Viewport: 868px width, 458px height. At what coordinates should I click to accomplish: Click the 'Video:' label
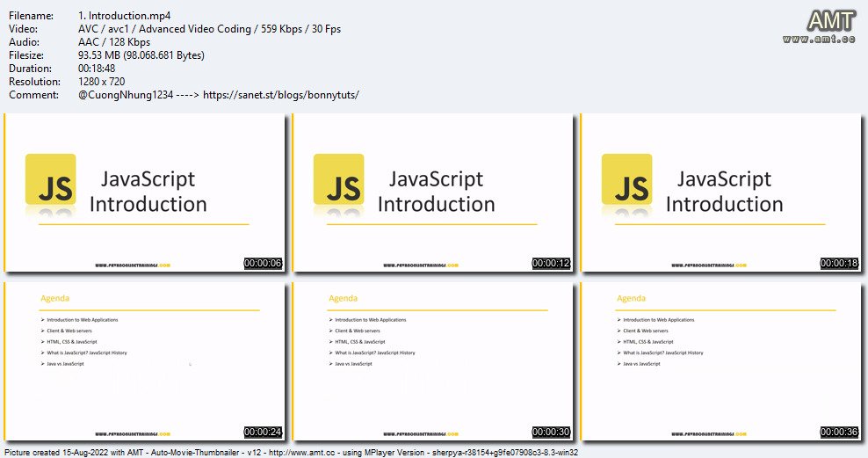point(23,29)
